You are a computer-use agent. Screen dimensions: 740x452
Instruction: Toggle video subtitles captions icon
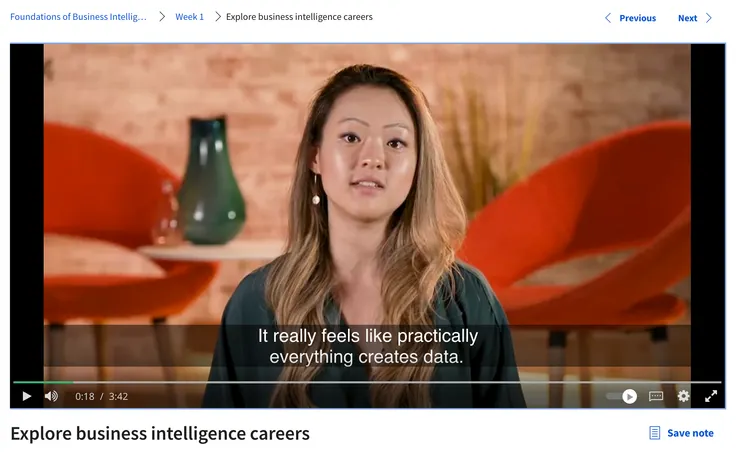(656, 396)
